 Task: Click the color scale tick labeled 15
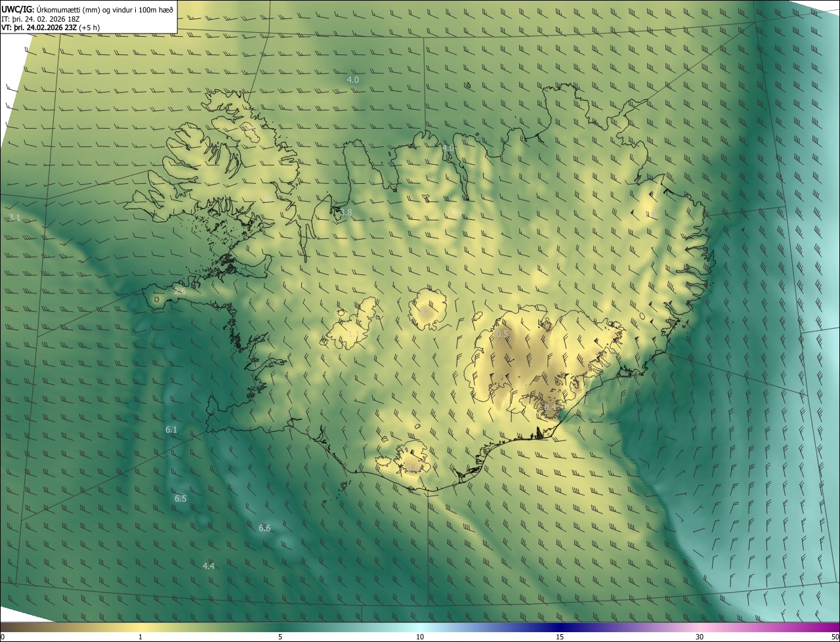click(560, 637)
